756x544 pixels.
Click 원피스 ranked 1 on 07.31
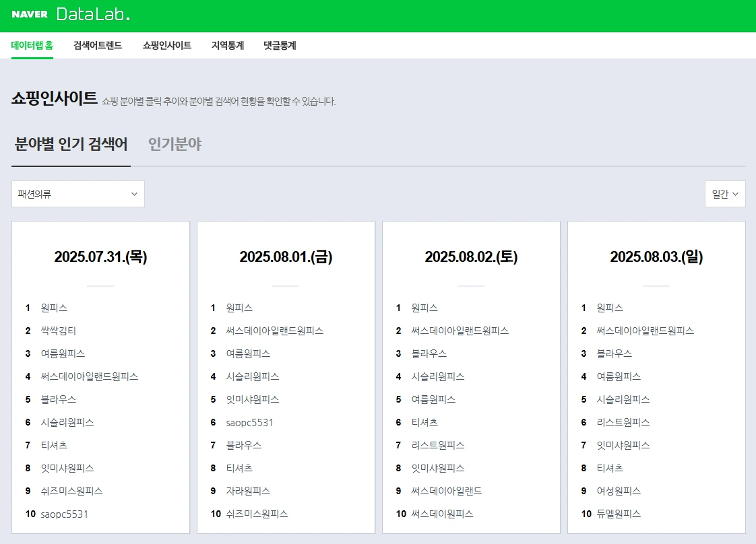click(54, 308)
